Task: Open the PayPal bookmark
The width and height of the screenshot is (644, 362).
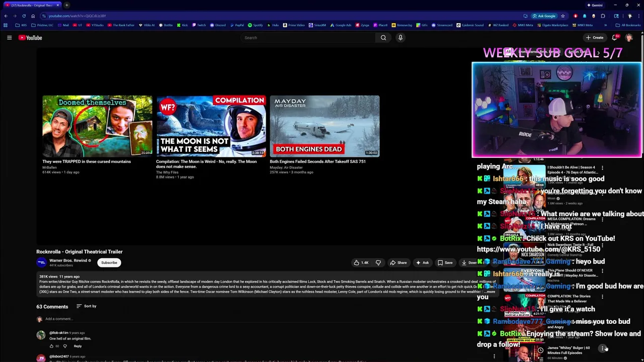Action: pyautogui.click(x=236, y=25)
